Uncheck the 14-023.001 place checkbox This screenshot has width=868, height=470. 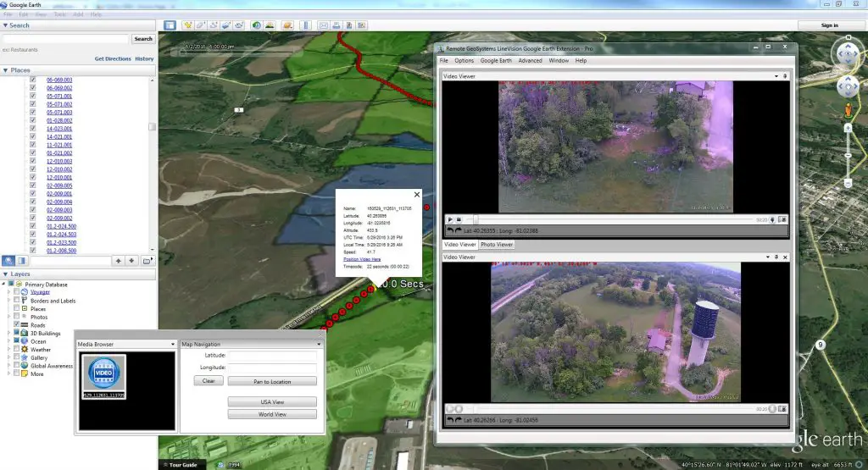(x=33, y=128)
